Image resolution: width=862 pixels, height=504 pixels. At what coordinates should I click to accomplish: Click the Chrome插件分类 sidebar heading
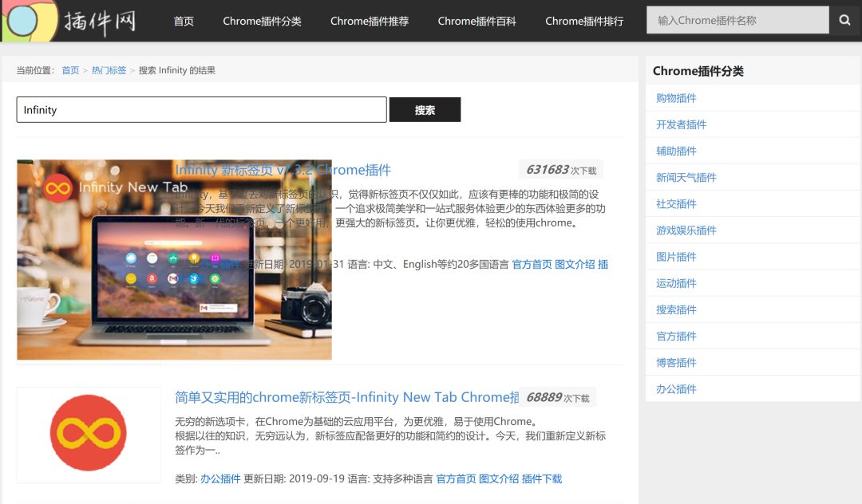[x=698, y=71]
